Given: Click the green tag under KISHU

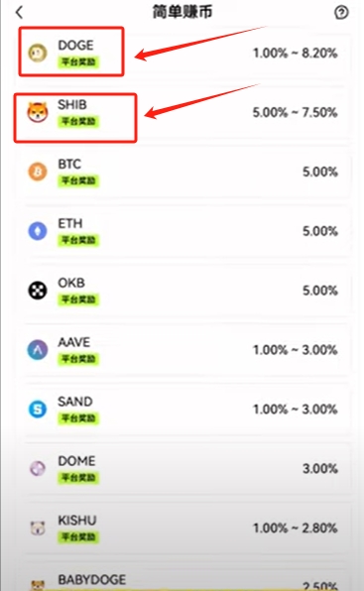Looking at the screenshot, I should pos(78,537).
